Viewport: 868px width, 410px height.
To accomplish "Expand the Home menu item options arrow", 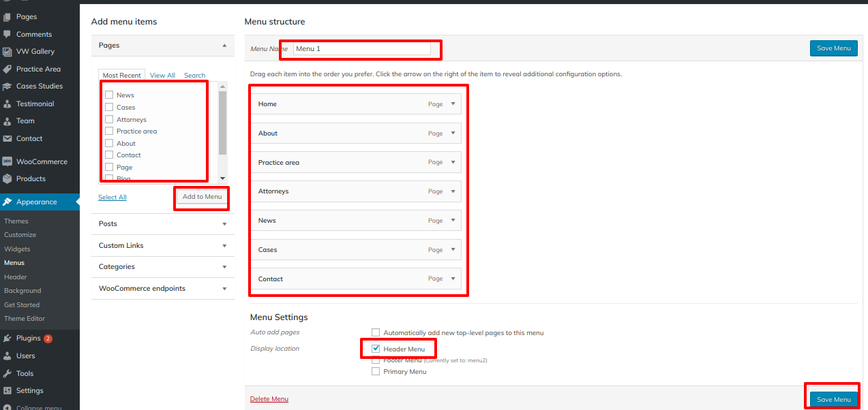I will (x=452, y=104).
